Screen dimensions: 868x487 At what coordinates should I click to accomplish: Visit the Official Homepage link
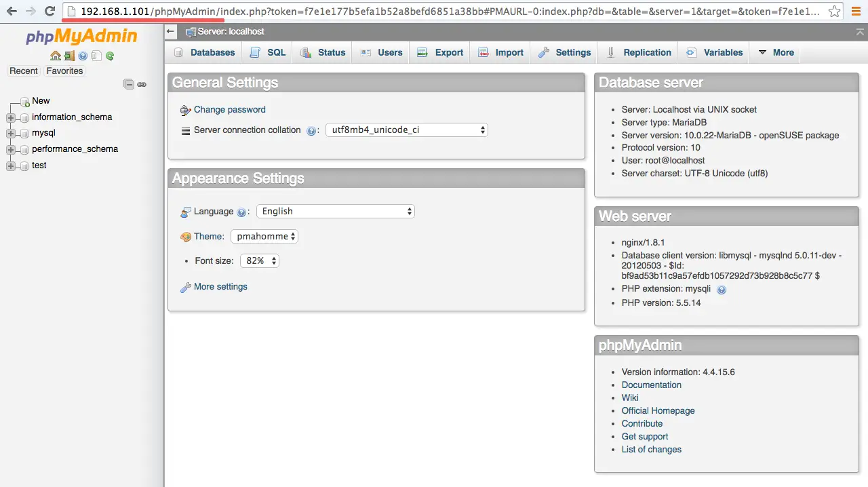(x=658, y=411)
